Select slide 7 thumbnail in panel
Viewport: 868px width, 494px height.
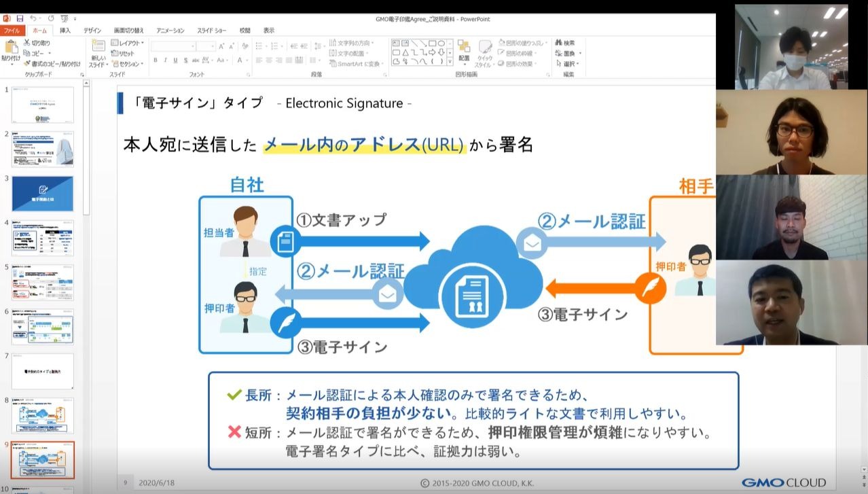pyautogui.click(x=43, y=371)
